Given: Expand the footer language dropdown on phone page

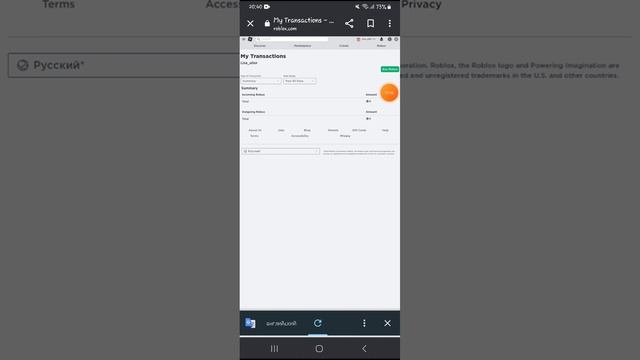Looking at the screenshot, I should pyautogui.click(x=280, y=151).
